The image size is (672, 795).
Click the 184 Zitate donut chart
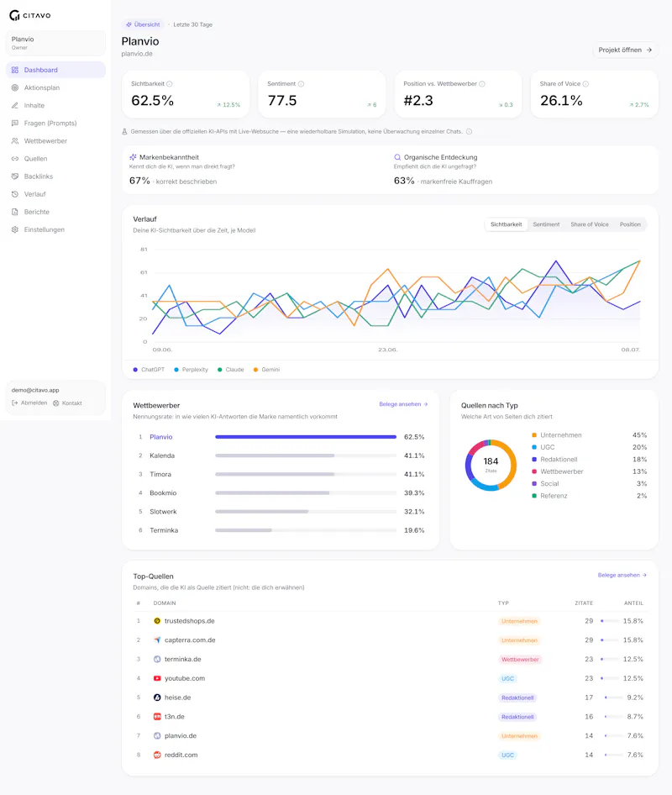point(491,465)
